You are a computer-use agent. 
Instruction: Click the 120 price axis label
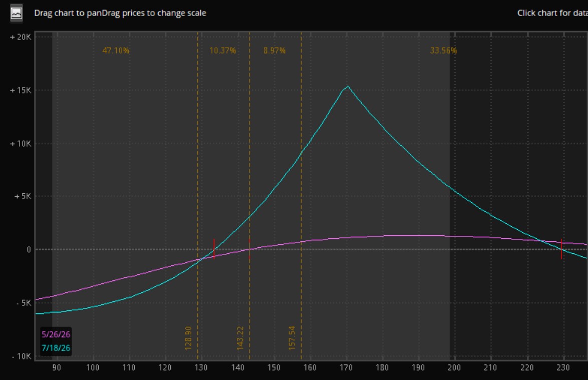point(165,367)
